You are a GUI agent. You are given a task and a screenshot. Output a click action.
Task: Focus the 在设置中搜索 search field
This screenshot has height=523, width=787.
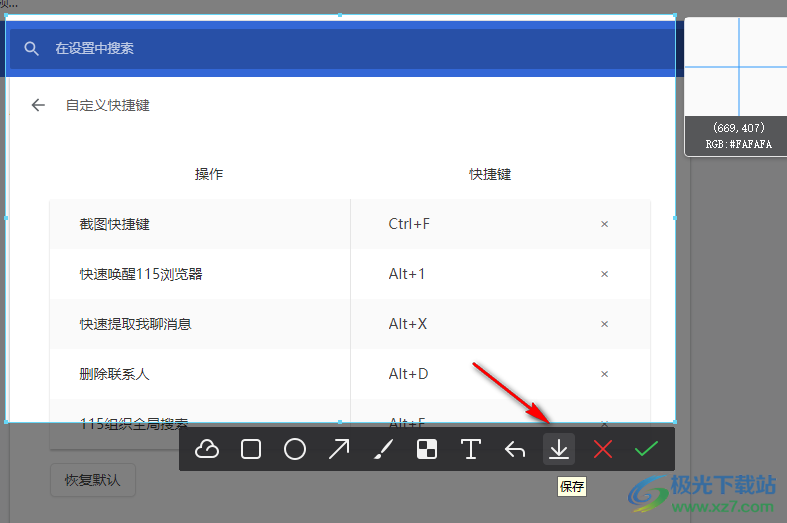click(x=342, y=48)
